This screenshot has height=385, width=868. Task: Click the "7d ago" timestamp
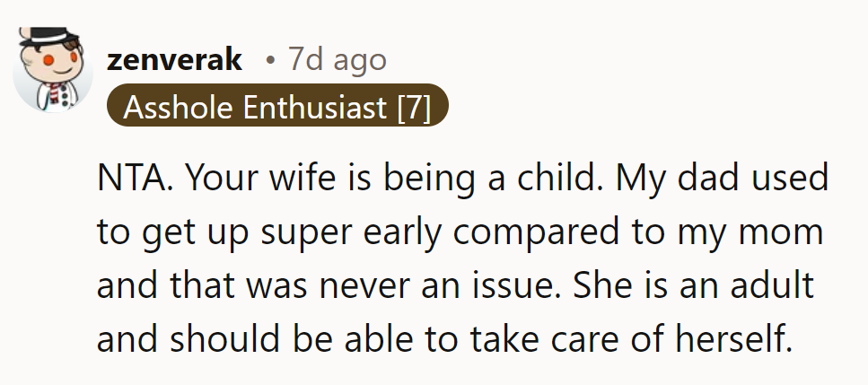click(x=337, y=60)
